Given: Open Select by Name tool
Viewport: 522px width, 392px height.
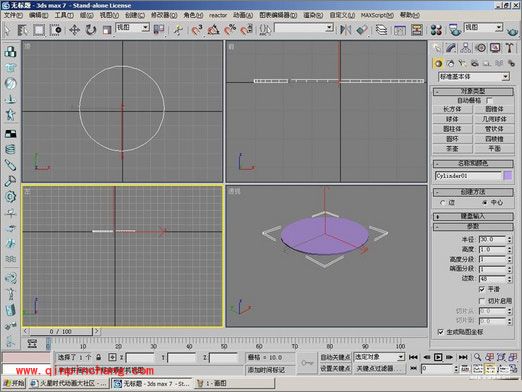Looking at the screenshot, I should 22,30.
